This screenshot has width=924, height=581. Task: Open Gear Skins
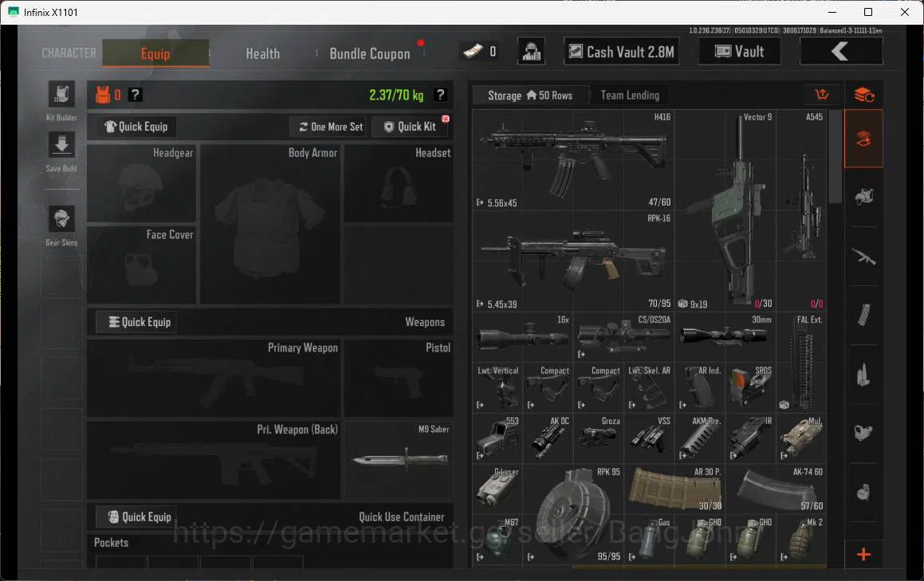(x=61, y=219)
